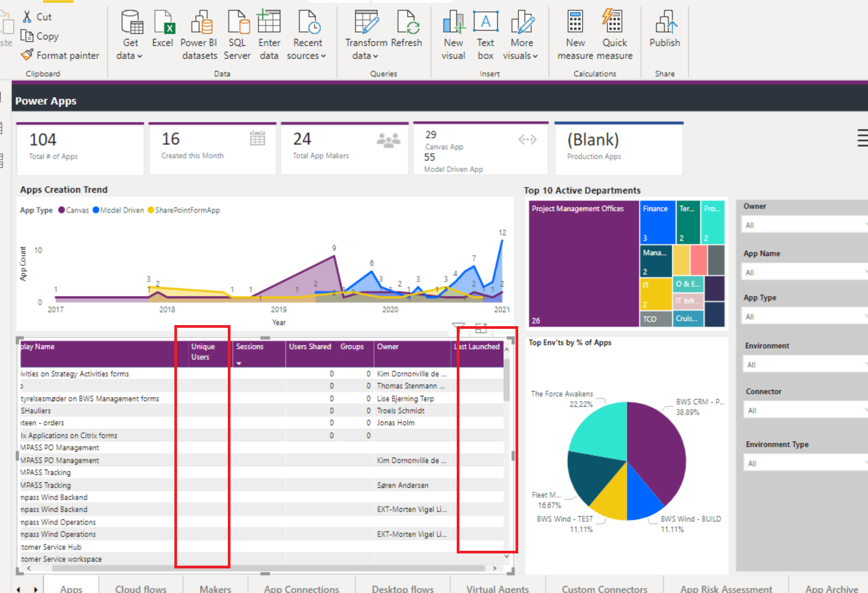
Task: Connect to a SQL Server source
Action: click(x=237, y=34)
